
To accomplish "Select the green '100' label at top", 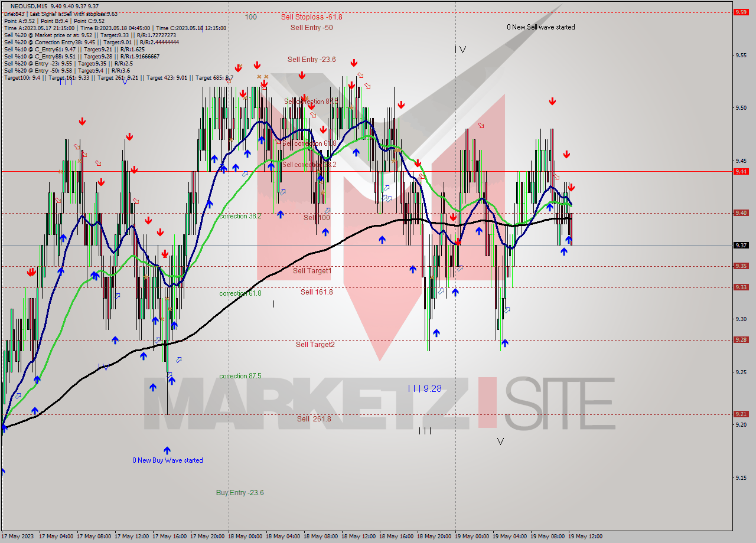I will [250, 17].
